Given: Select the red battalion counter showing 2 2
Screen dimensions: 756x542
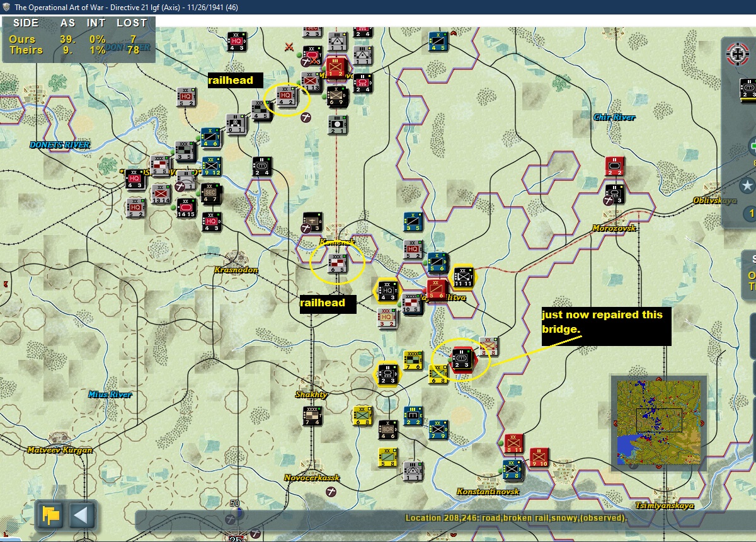Looking at the screenshot, I should [615, 166].
